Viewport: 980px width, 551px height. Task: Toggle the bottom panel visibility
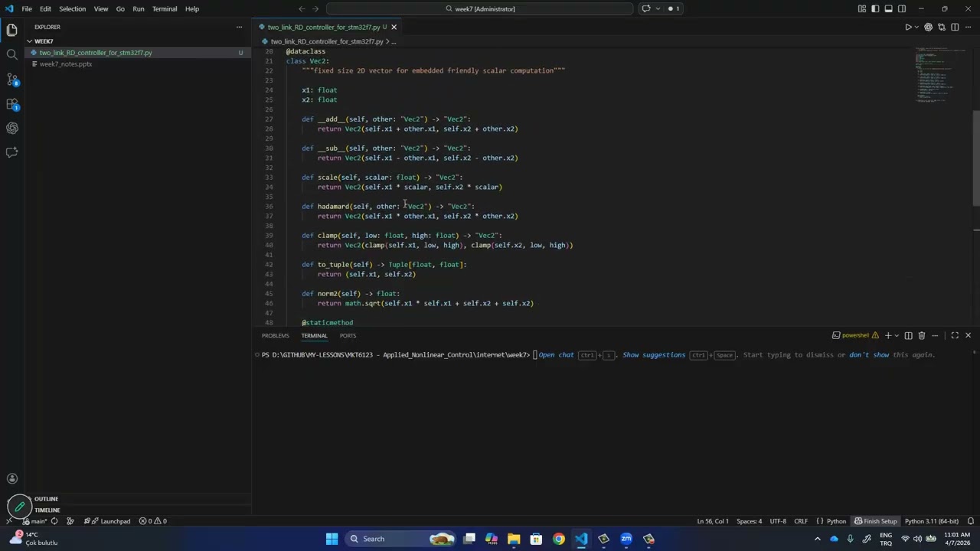click(888, 9)
